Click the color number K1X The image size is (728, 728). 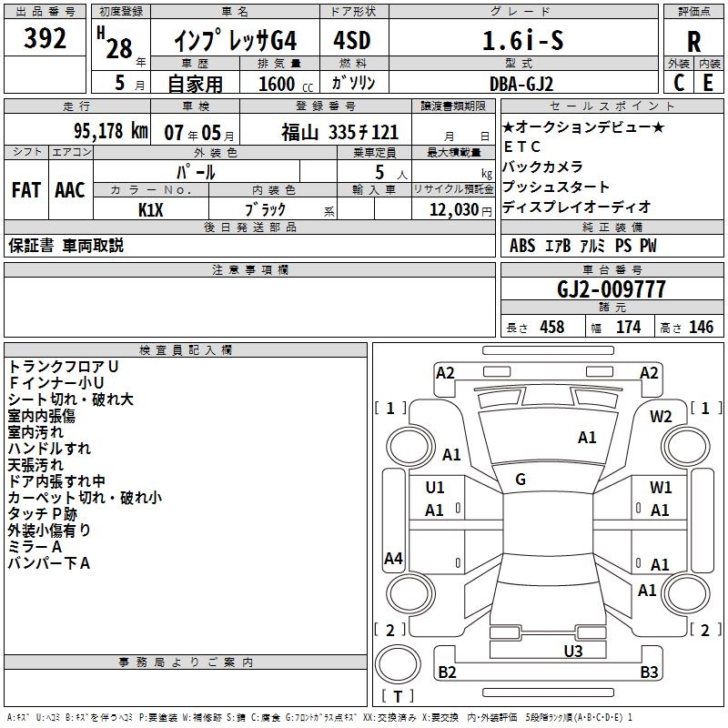(x=151, y=210)
